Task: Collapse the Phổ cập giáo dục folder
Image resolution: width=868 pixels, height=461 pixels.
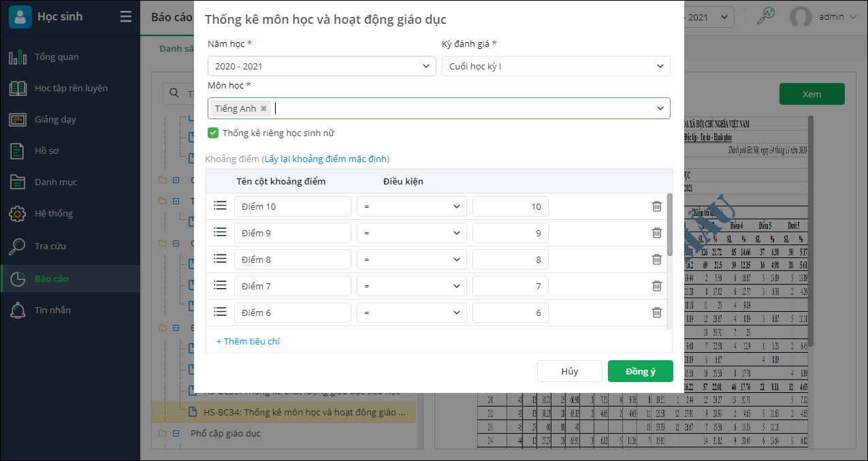Action: tap(176, 433)
